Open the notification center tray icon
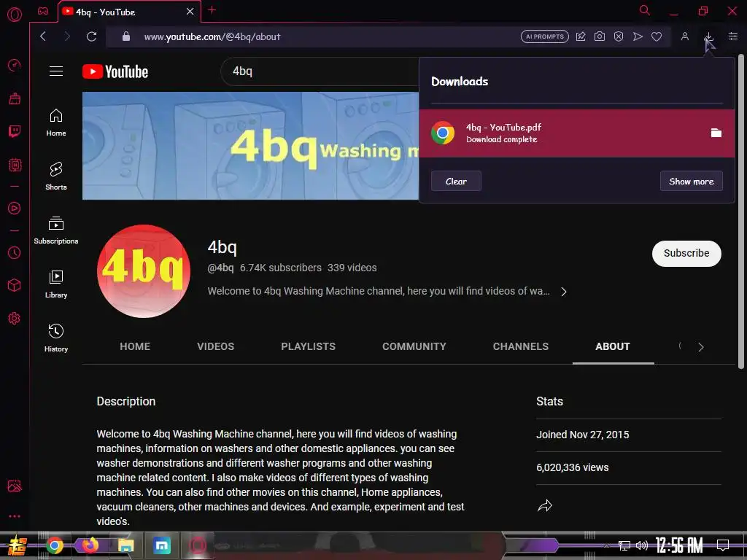Viewport: 747px width, 560px height. [x=723, y=545]
